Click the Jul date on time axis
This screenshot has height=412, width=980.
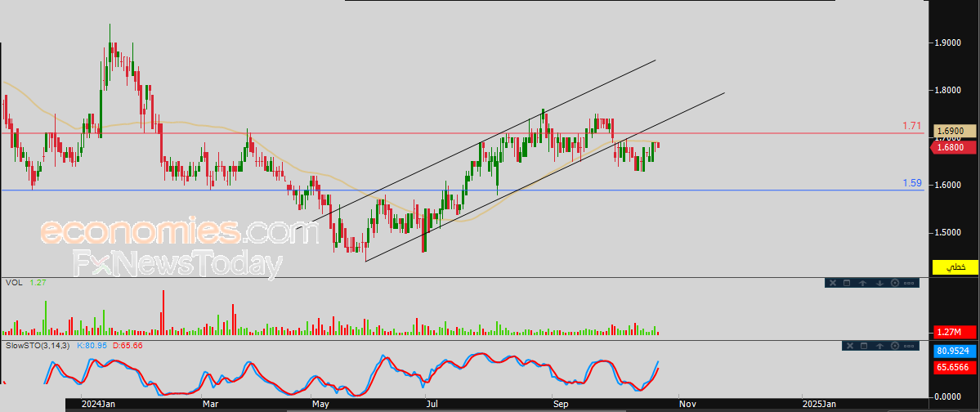pyautogui.click(x=432, y=405)
